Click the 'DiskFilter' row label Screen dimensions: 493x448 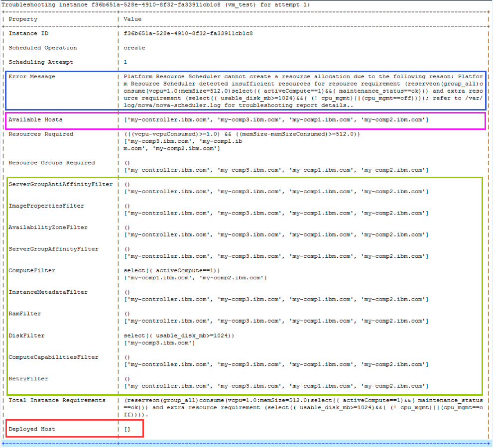(x=26, y=336)
